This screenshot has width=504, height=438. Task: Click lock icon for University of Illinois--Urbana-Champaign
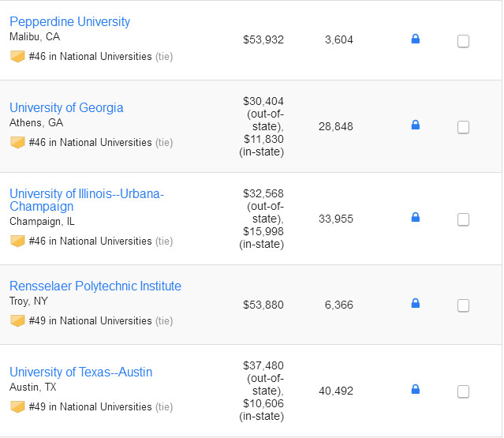pyautogui.click(x=416, y=217)
